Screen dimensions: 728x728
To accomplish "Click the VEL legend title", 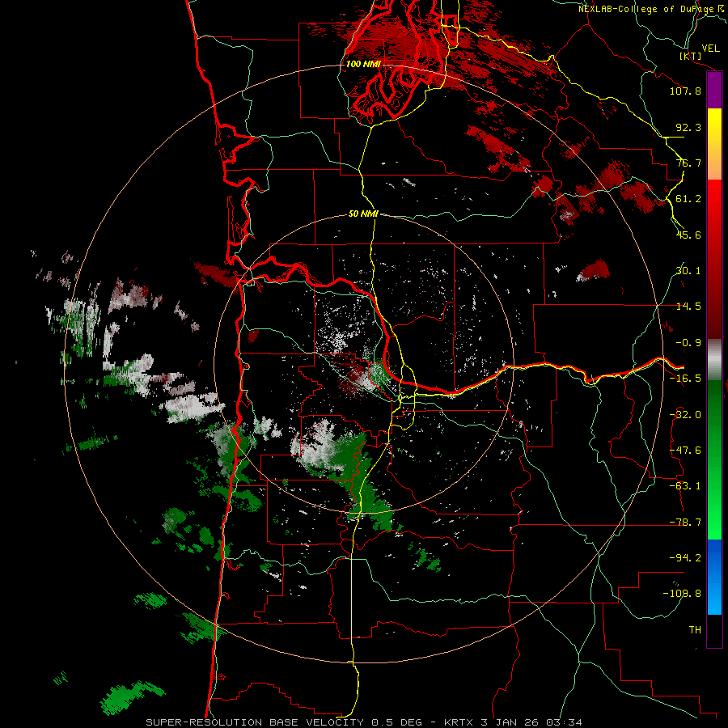I will point(710,49).
